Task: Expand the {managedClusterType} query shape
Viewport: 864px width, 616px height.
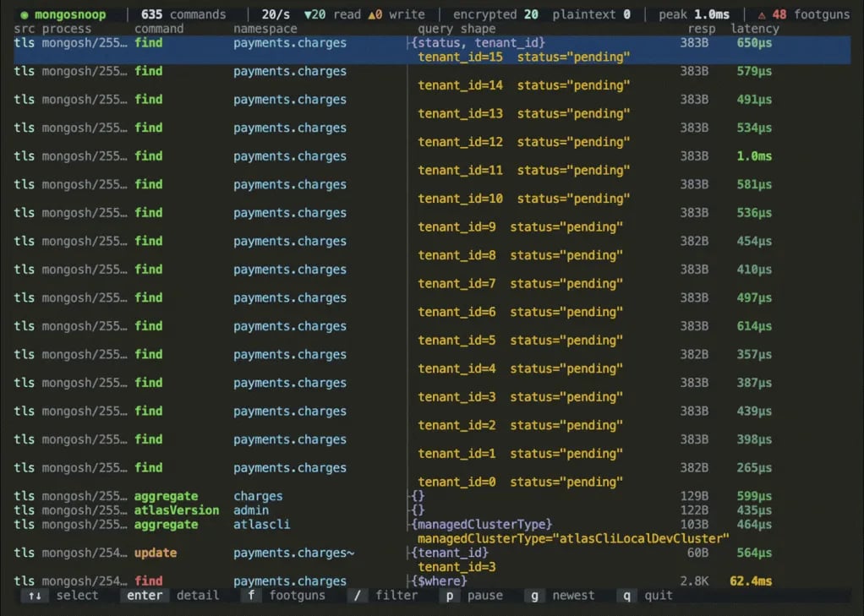Action: click(480, 525)
